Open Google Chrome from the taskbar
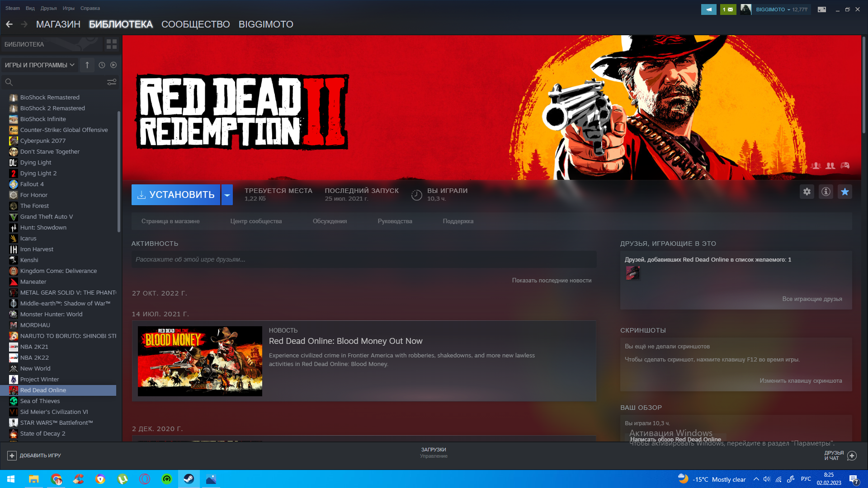This screenshot has width=868, height=488. pos(56,479)
